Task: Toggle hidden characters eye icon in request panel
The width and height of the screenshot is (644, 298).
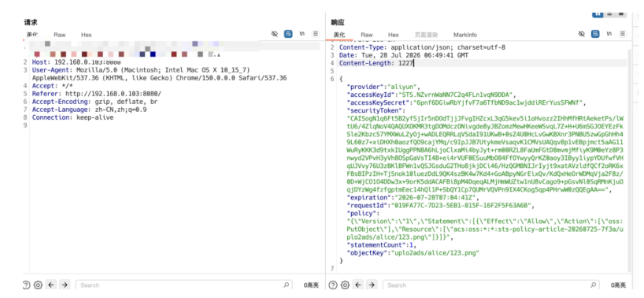Action: tap(275, 34)
